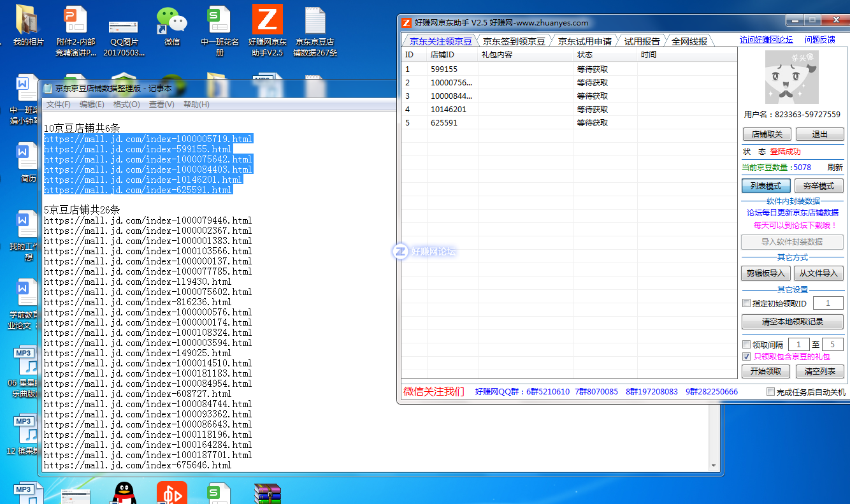Click the 5京豆店铺共26条 heading line
The image size is (850, 504).
coord(82,210)
